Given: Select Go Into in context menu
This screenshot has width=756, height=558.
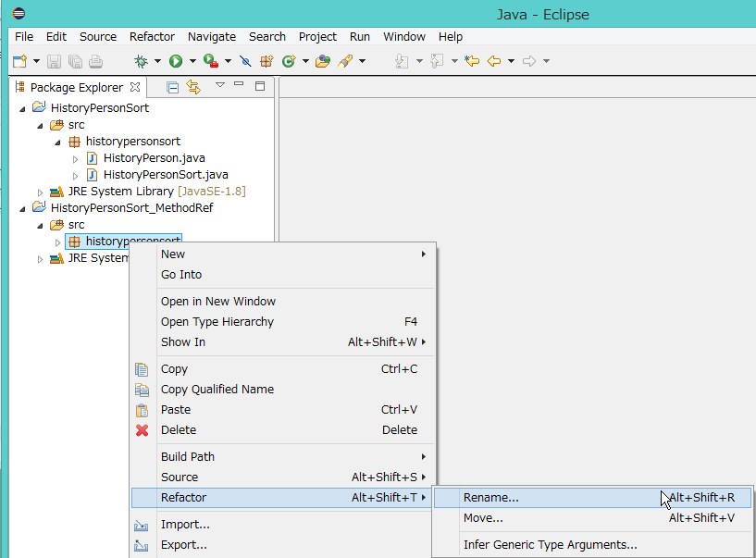Looking at the screenshot, I should coord(283,275).
